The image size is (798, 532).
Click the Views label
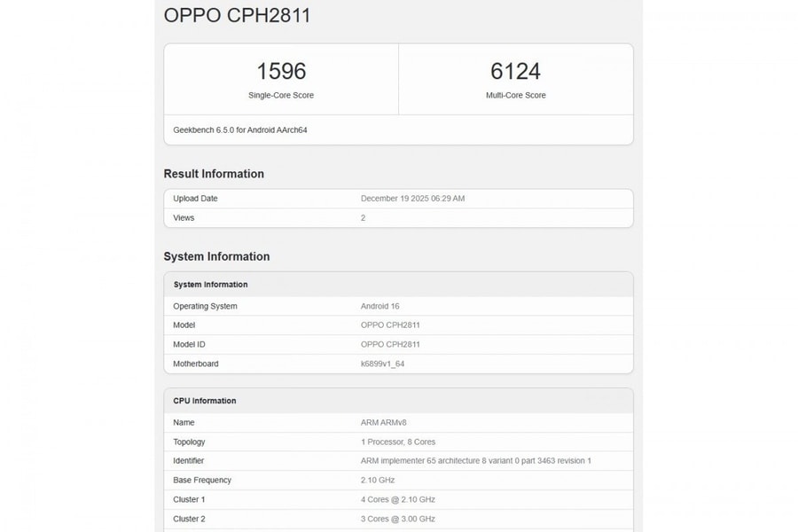tap(184, 218)
